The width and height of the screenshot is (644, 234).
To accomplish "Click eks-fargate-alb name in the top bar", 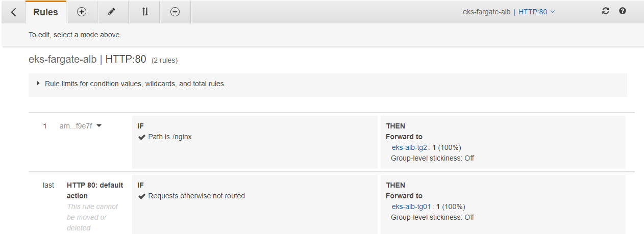I will click(486, 12).
